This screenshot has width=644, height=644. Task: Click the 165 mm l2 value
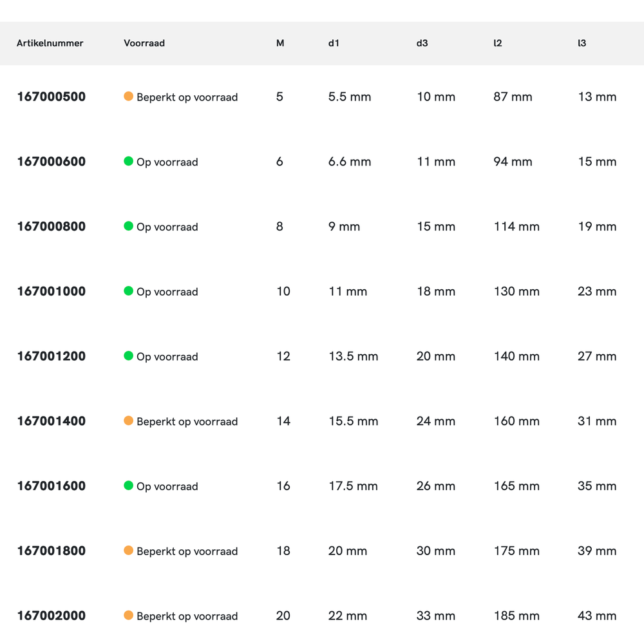(516, 486)
